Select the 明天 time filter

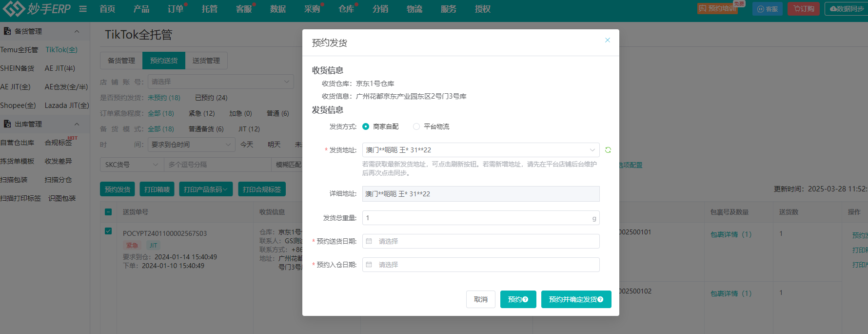coord(274,145)
